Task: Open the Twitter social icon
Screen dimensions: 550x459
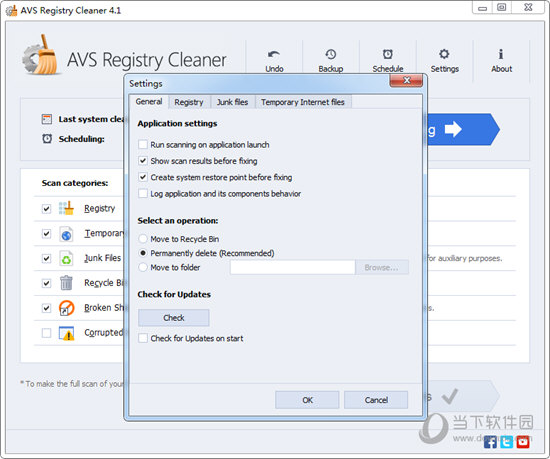Action: point(506,442)
